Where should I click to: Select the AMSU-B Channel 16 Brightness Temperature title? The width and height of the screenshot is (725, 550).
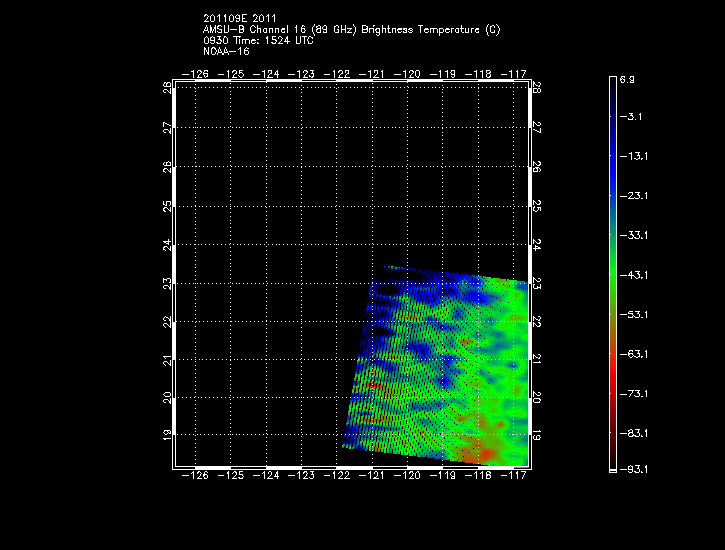coord(351,29)
